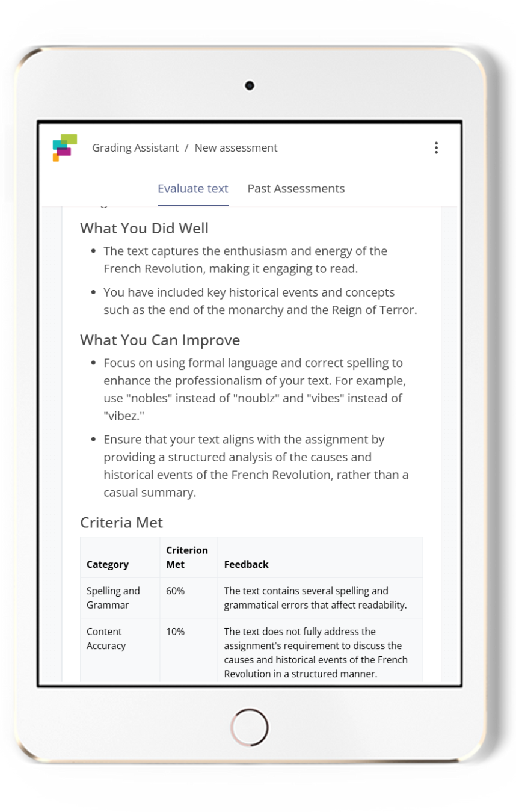Select the Evaluate text tab
Viewport: 516px width, 812px height.
pos(192,188)
